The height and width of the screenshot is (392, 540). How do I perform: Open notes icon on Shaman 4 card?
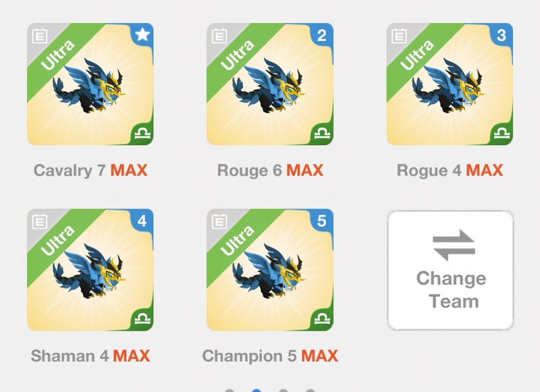coord(40,221)
